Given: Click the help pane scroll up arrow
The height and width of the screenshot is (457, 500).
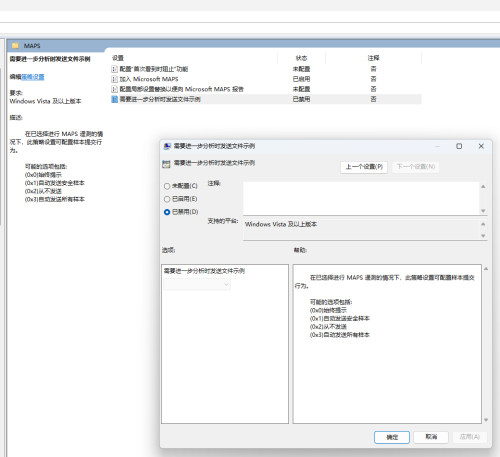Looking at the screenshot, I should (x=486, y=269).
